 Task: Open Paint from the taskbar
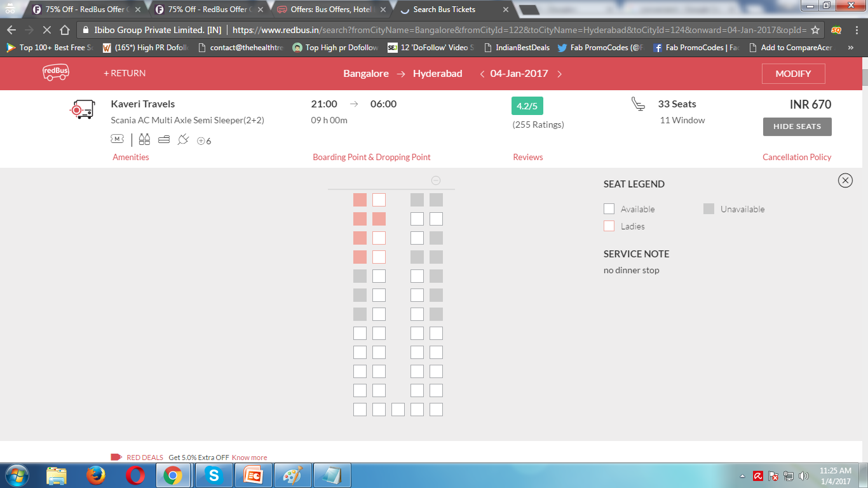click(293, 475)
